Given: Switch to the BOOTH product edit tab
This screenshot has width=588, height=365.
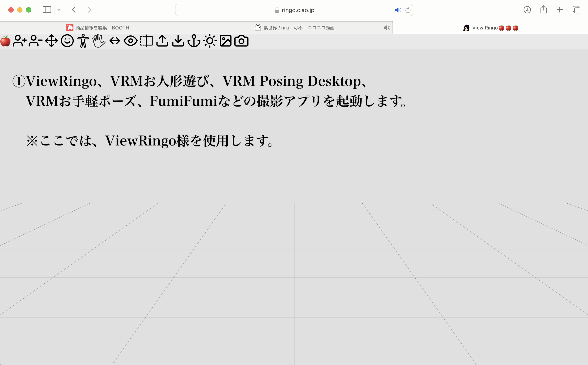Looking at the screenshot, I should [x=101, y=27].
